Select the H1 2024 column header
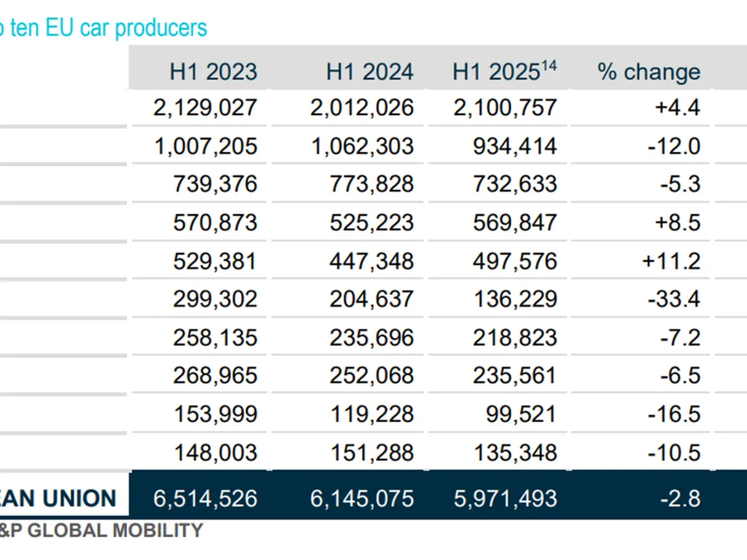This screenshot has height=560, width=747. pyautogui.click(x=370, y=72)
